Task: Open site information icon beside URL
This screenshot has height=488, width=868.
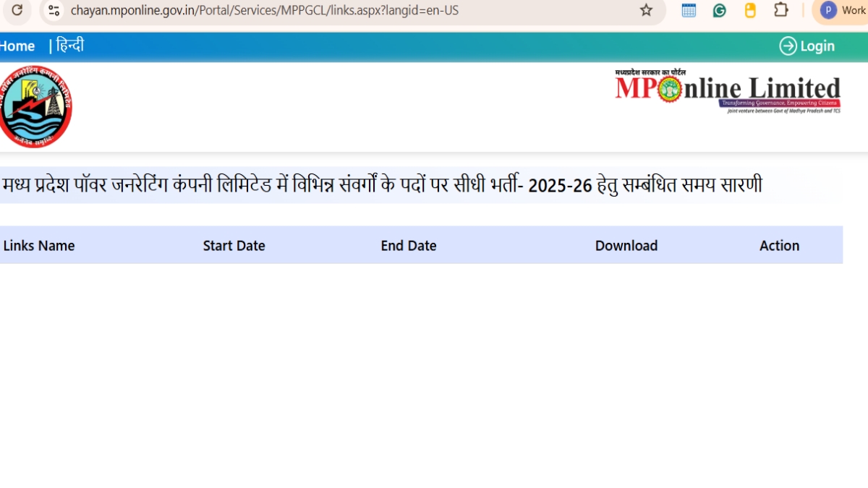Action: (x=54, y=10)
